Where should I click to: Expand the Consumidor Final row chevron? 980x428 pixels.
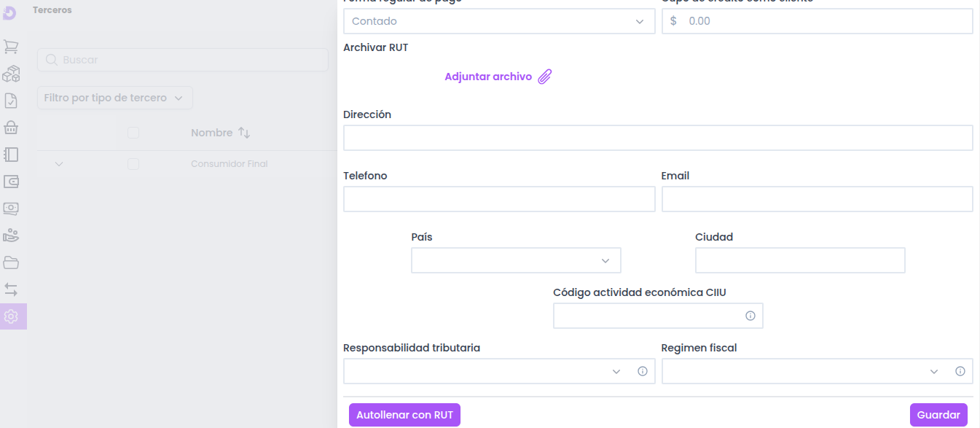(x=59, y=164)
